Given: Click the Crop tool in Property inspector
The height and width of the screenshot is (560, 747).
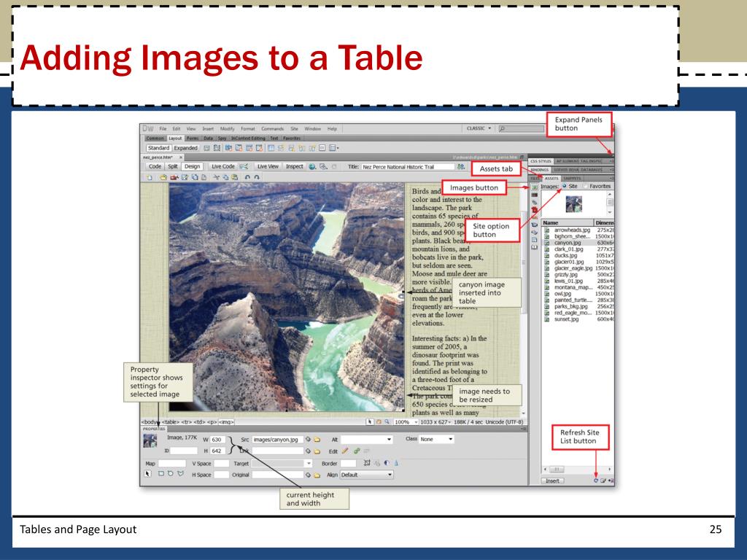Looking at the screenshot, I should click(367, 463).
